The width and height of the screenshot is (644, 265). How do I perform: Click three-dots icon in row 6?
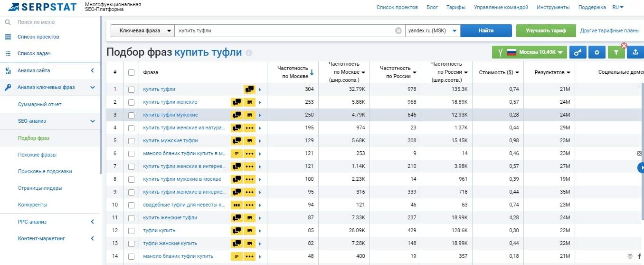[249, 153]
